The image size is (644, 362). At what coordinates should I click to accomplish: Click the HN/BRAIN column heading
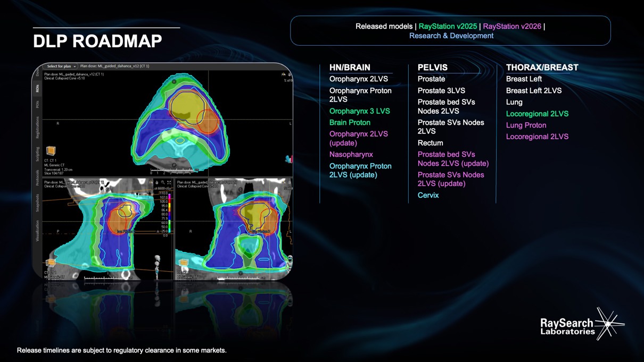(350, 68)
